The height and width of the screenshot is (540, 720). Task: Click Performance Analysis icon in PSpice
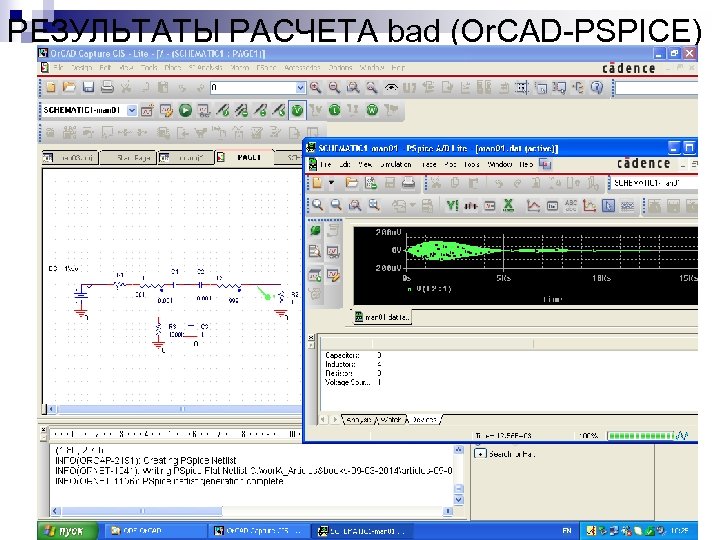[489, 205]
